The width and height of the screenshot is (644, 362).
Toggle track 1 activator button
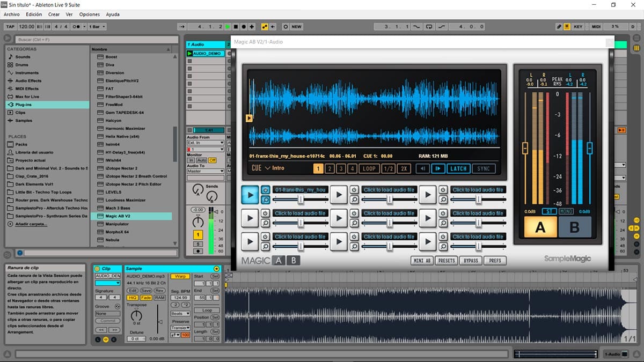198,235
